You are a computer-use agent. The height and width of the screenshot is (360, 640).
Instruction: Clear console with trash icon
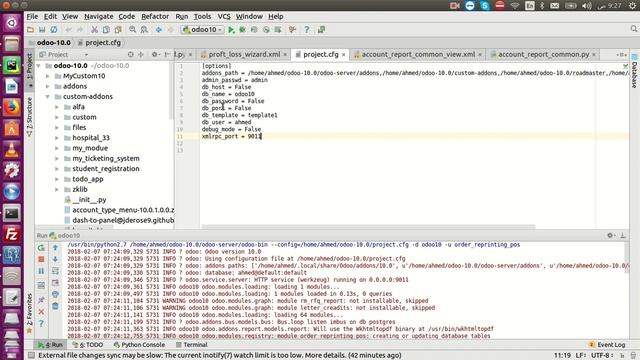click(x=55, y=306)
